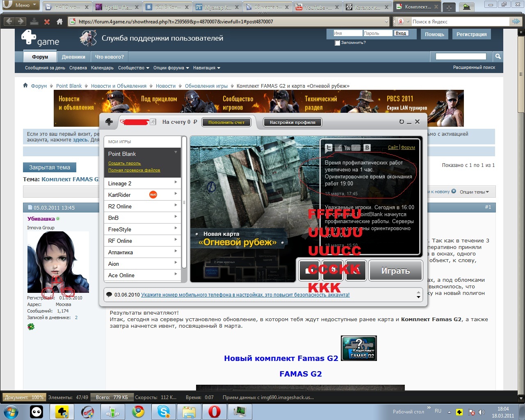Click the username 'Имя' login field
Viewport: 525px width, 420px height.
[348, 33]
